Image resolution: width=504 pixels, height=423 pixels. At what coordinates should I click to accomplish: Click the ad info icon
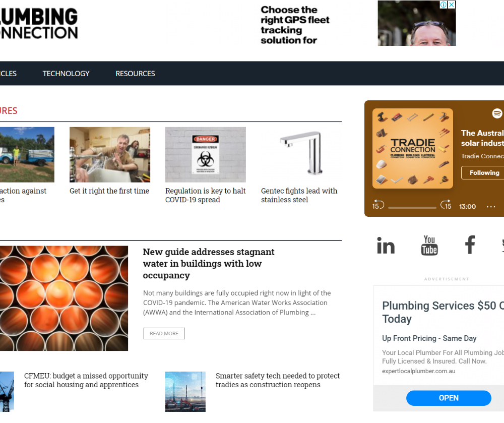click(x=444, y=5)
